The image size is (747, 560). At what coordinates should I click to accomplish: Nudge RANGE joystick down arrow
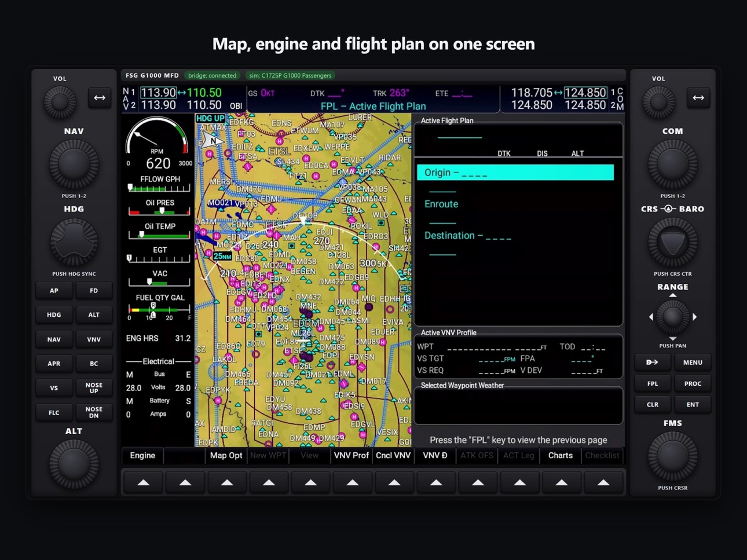click(x=672, y=338)
